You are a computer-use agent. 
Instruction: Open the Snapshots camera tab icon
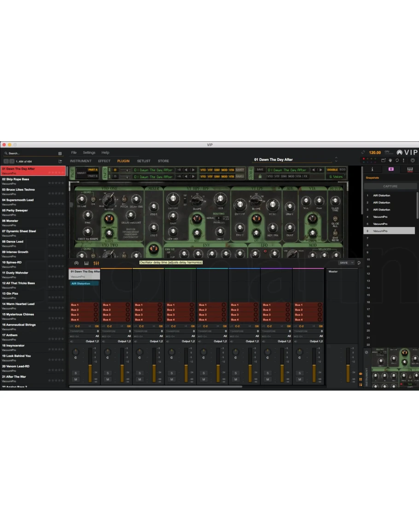pyautogui.click(x=391, y=169)
